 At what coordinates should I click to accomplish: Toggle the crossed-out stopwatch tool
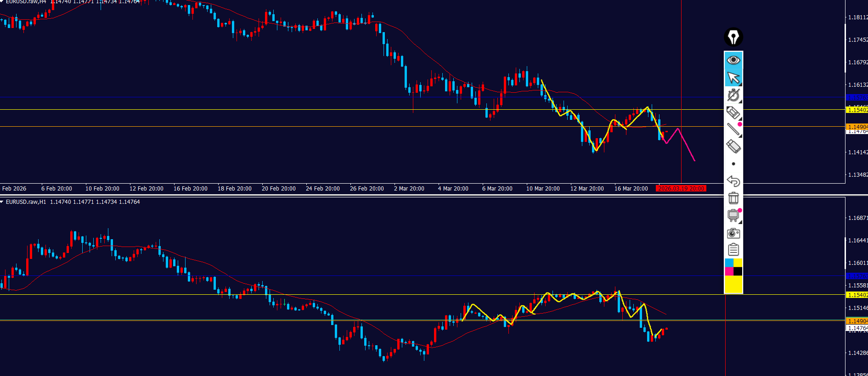click(733, 95)
